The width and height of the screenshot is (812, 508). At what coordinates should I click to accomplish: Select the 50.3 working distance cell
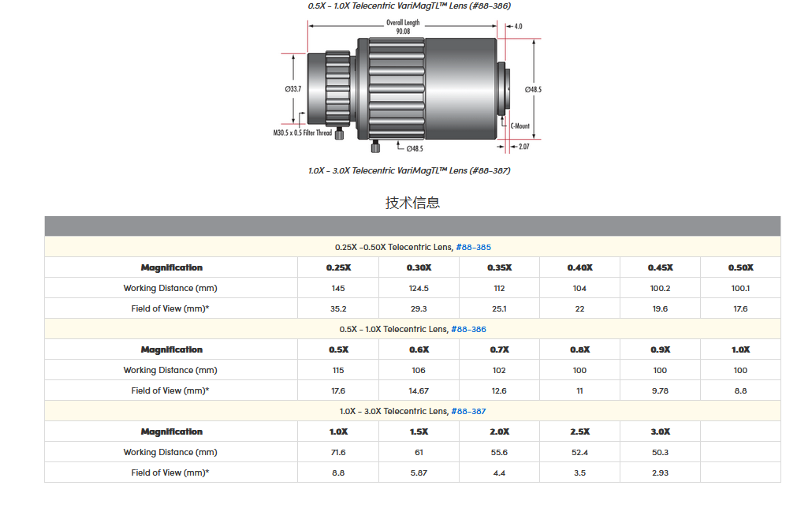tap(660, 452)
